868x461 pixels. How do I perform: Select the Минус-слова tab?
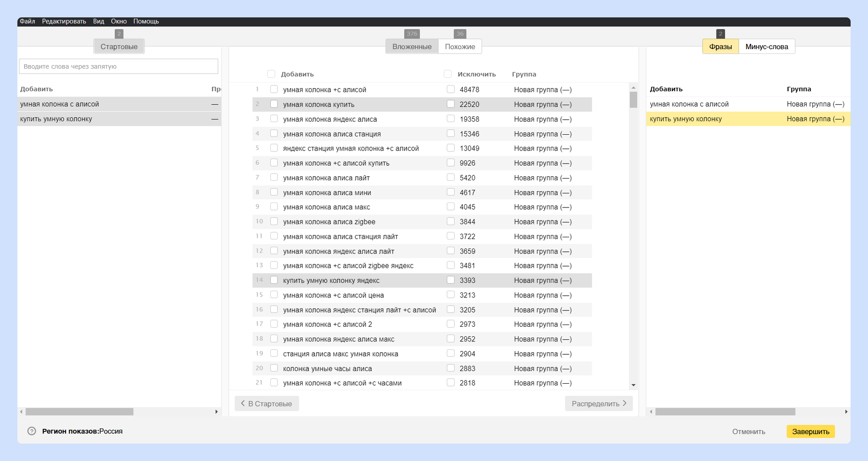(767, 47)
